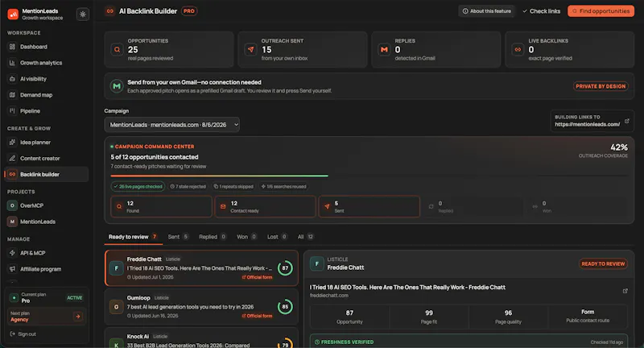Click the Content creator pencil icon
This screenshot has height=348, width=644.
(x=12, y=158)
